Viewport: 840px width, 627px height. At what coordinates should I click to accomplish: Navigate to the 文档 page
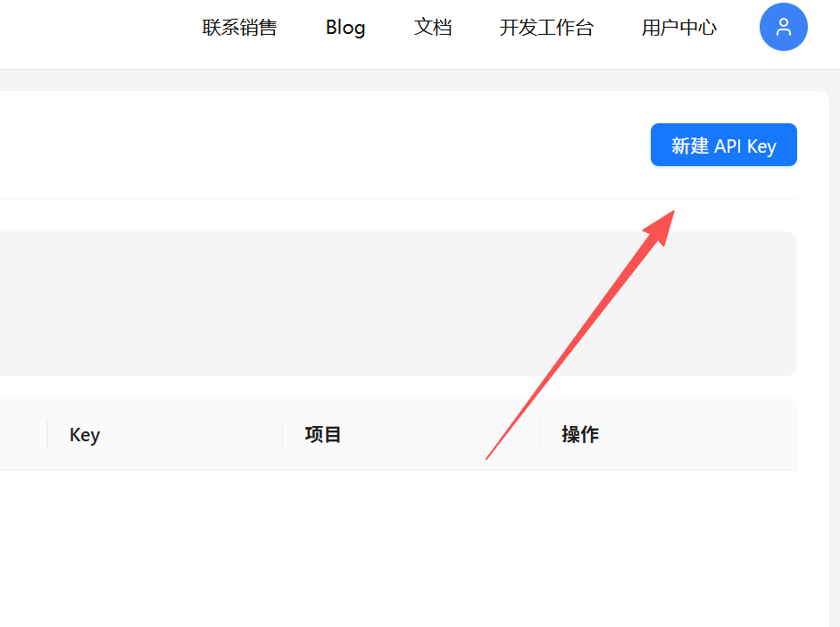pyautogui.click(x=433, y=28)
